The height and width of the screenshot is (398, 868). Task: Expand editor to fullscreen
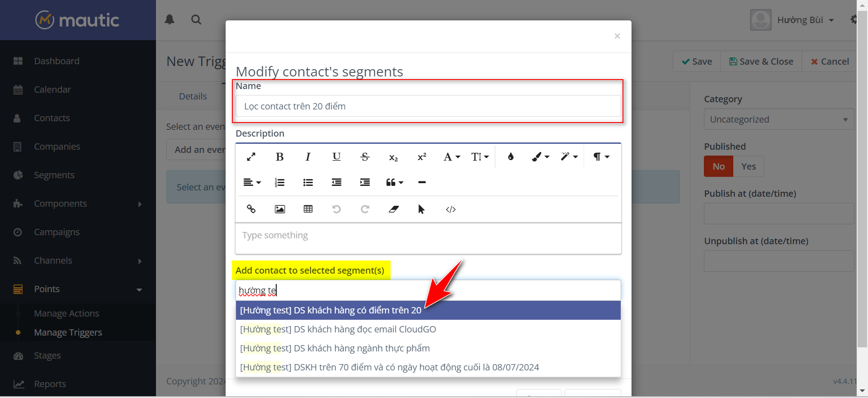251,157
